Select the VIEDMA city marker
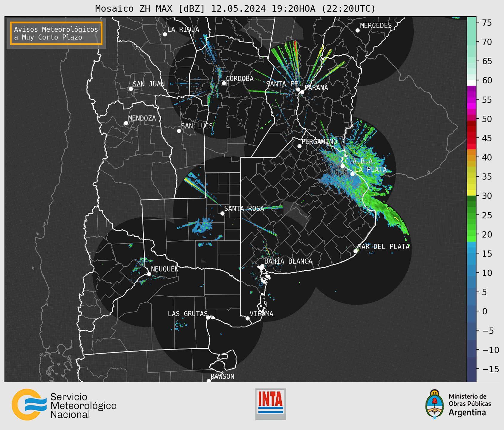The height and width of the screenshot is (430, 504). pyautogui.click(x=247, y=318)
